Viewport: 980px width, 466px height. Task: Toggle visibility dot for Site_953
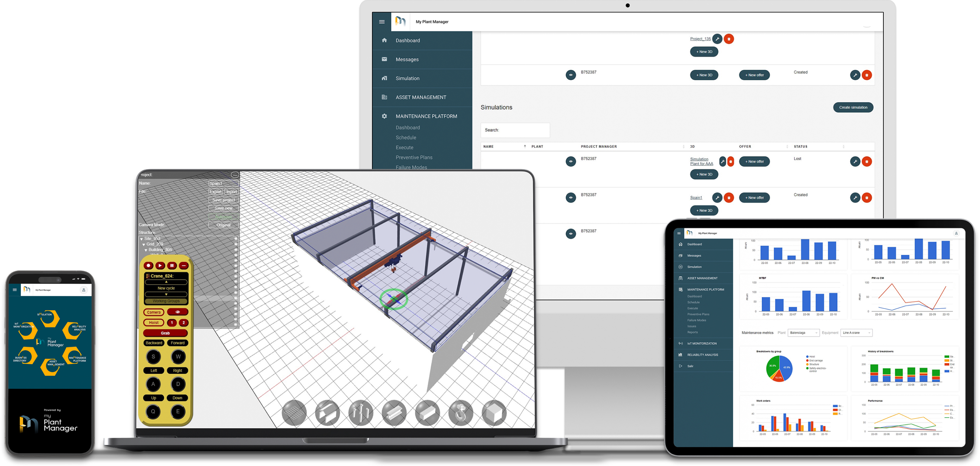click(x=235, y=239)
